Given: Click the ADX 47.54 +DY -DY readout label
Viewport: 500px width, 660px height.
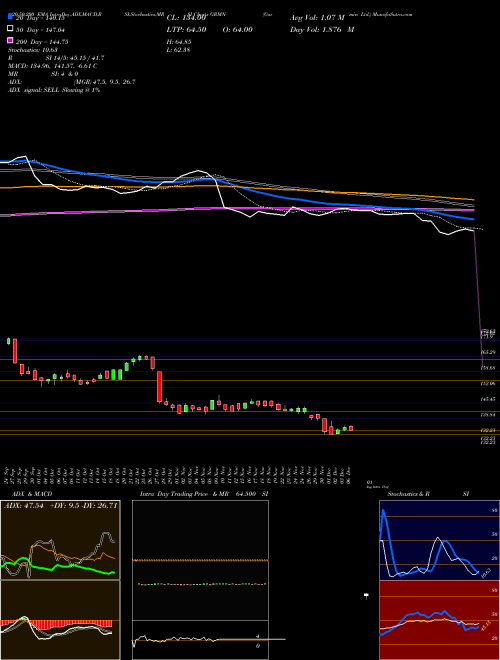Looking at the screenshot, I should (x=61, y=506).
